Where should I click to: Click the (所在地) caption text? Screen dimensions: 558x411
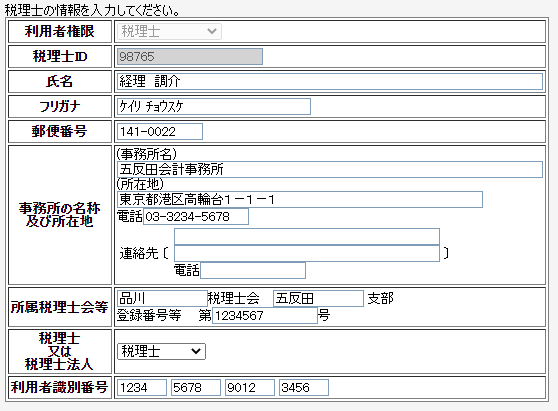[x=140, y=184]
